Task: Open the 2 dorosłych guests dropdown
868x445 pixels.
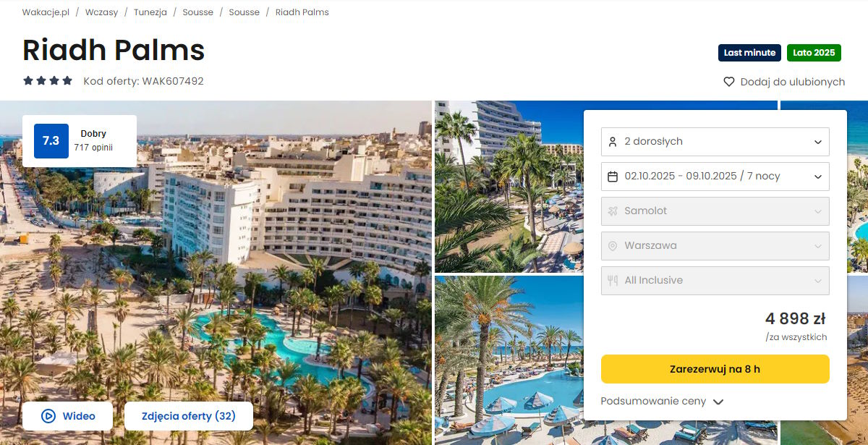Action: pyautogui.click(x=715, y=142)
